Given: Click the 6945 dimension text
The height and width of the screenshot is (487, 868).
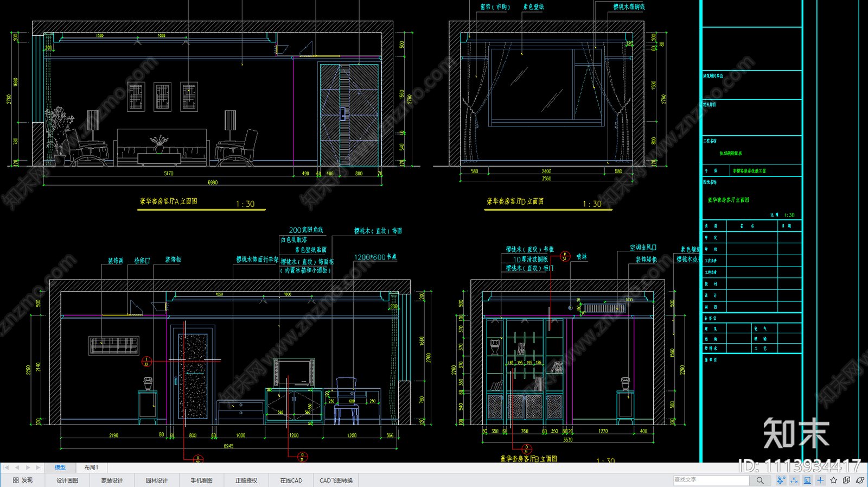Looking at the screenshot, I should (x=228, y=446).
